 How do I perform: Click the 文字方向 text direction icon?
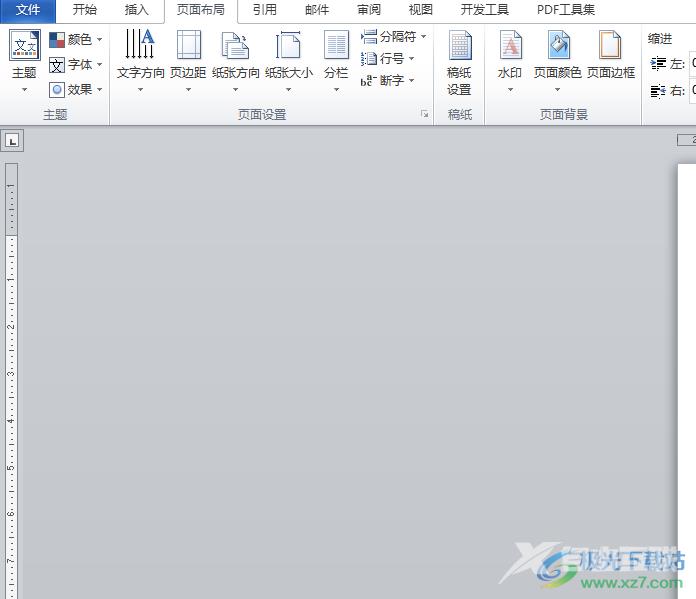[140, 44]
